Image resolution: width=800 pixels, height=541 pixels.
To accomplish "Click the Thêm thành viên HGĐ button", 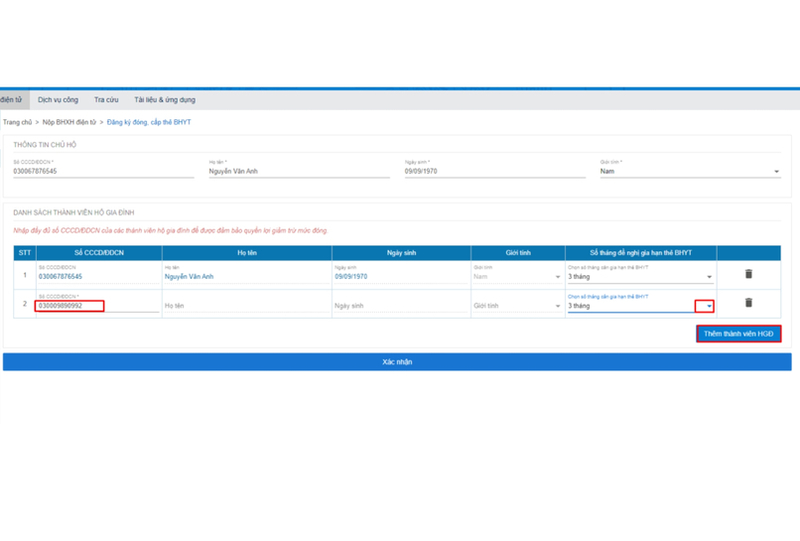I will point(738,334).
